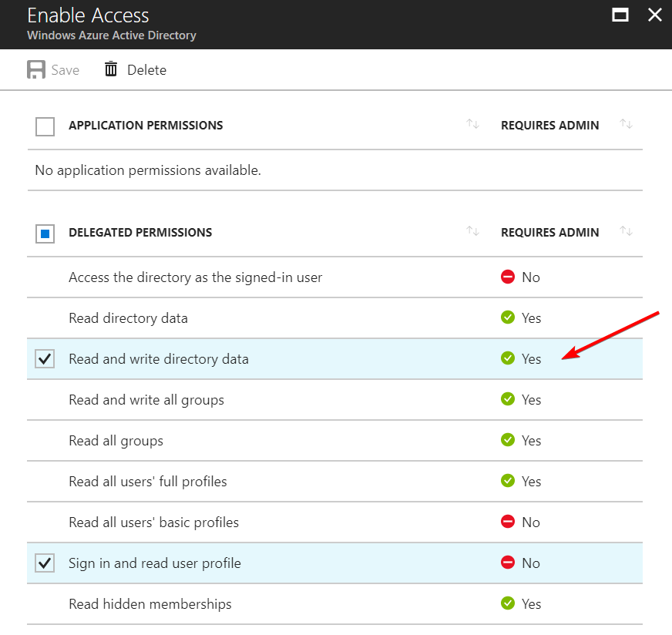Click green check icon for Read directory data

pos(507,317)
